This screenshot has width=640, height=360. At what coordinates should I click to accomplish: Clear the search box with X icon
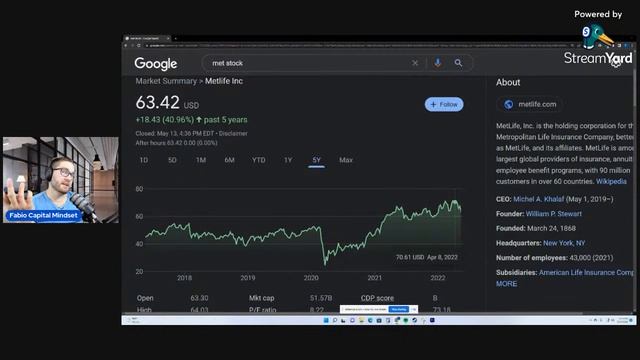[x=415, y=63]
